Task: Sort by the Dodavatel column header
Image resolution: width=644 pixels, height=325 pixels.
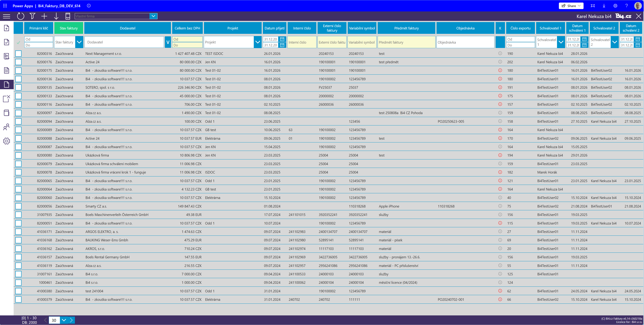Action: click(x=128, y=28)
